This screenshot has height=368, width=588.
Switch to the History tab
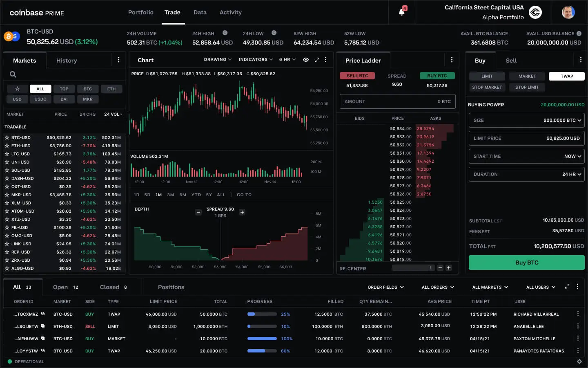[x=67, y=60]
